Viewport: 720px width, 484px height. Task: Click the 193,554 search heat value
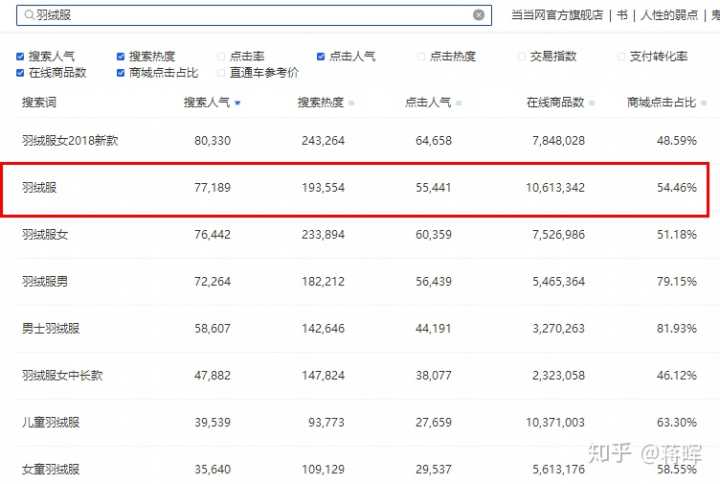[323, 187]
